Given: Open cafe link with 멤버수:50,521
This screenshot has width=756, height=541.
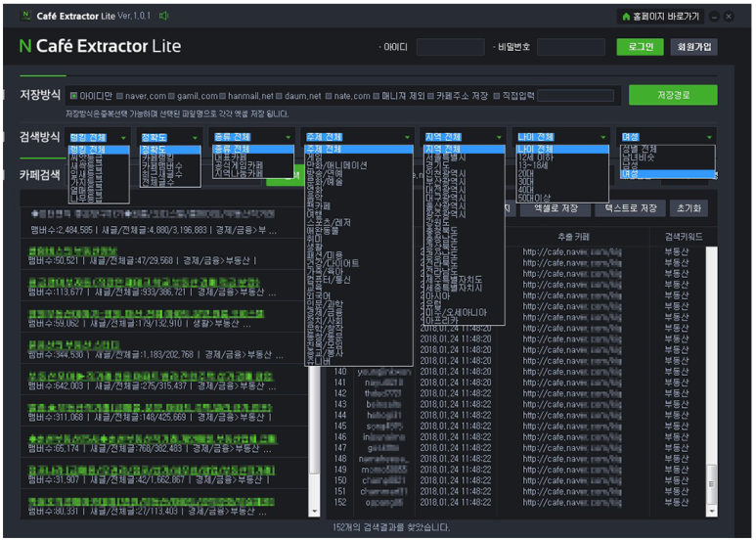Looking at the screenshot, I should click(x=72, y=251).
